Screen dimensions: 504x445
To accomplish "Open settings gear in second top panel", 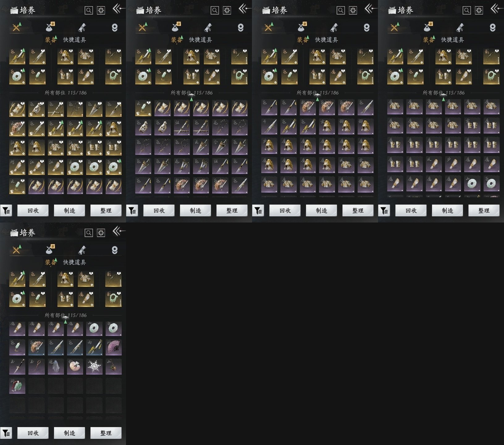I will click(227, 11).
